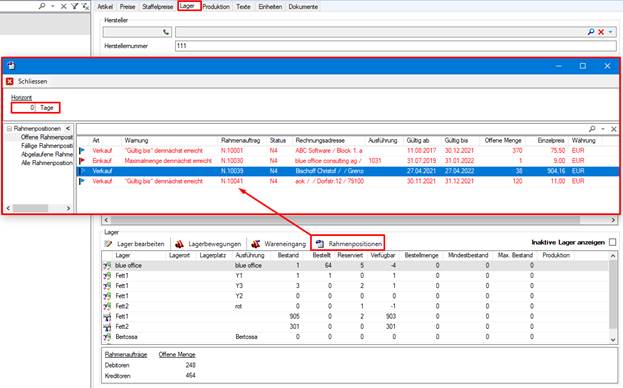Select Fällige Rahmenpositionen in the tree
Screen dimensions: 623x388
pyautogui.click(x=47, y=146)
